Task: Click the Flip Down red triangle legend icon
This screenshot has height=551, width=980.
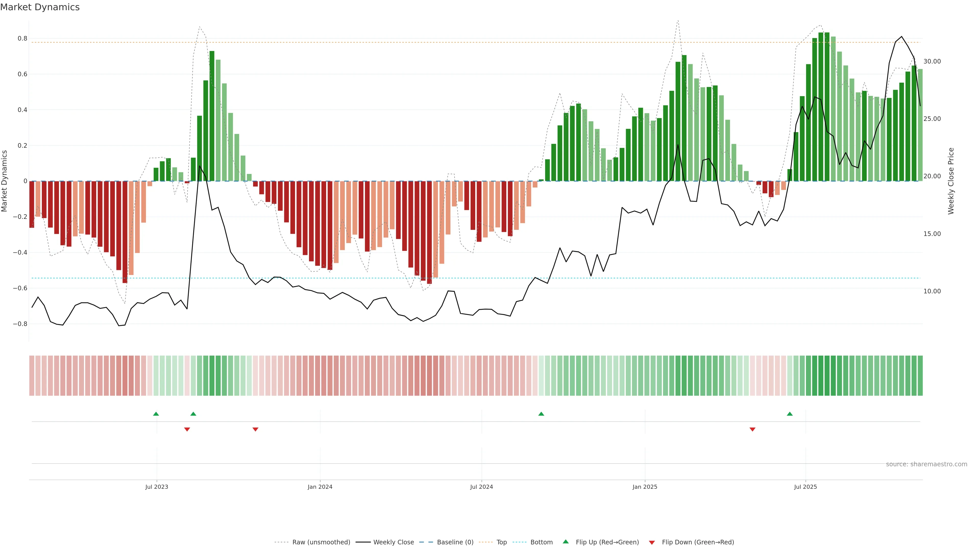Action: (652, 542)
